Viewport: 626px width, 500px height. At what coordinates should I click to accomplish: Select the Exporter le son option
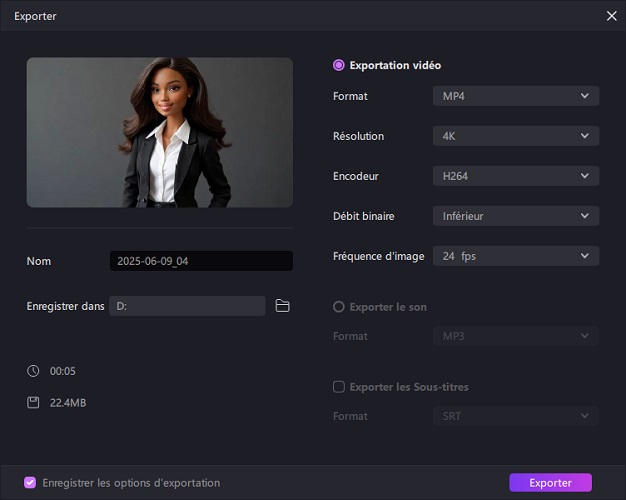[x=339, y=307]
